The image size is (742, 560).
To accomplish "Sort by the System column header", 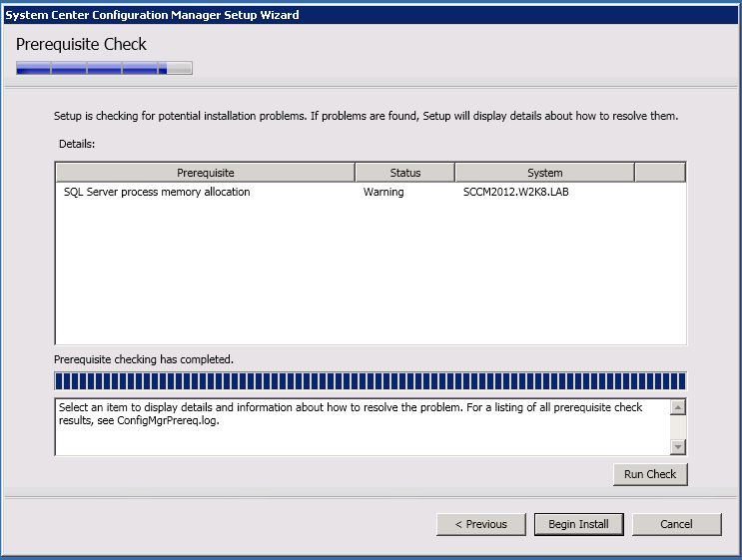I will pyautogui.click(x=544, y=173).
